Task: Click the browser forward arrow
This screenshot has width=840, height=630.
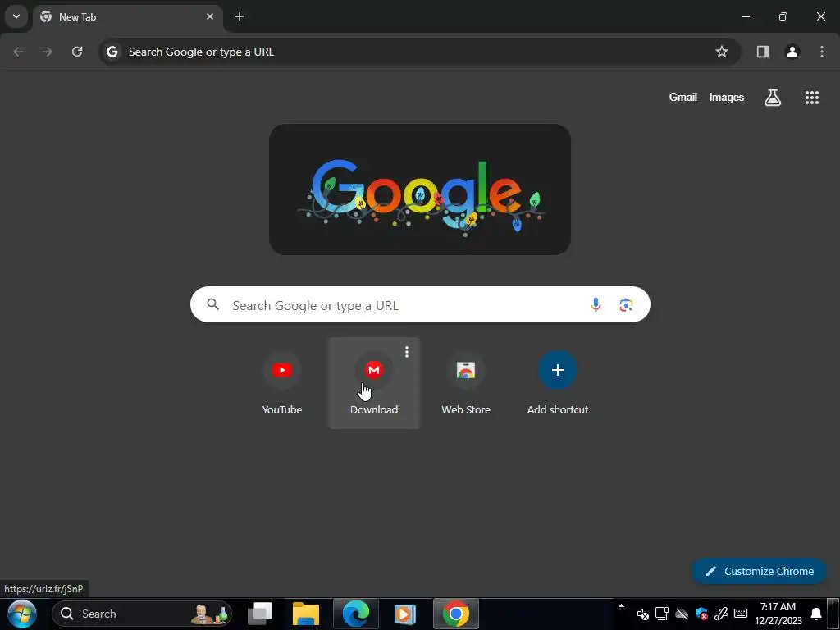Action: click(x=47, y=52)
